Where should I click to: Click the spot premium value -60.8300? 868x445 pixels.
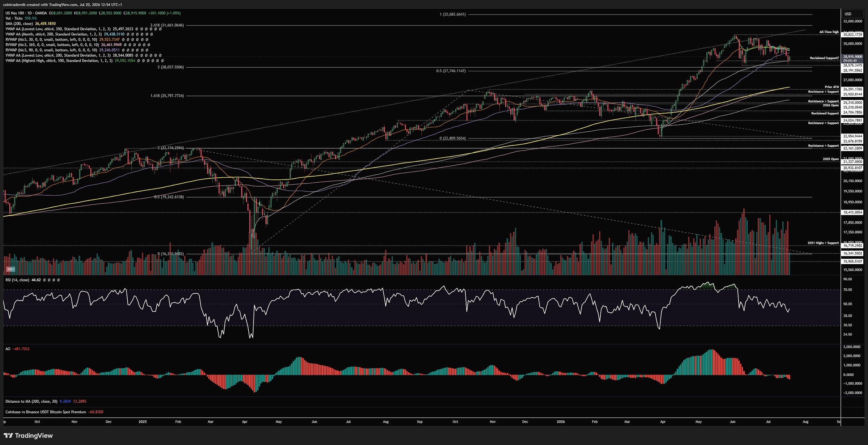(96, 412)
